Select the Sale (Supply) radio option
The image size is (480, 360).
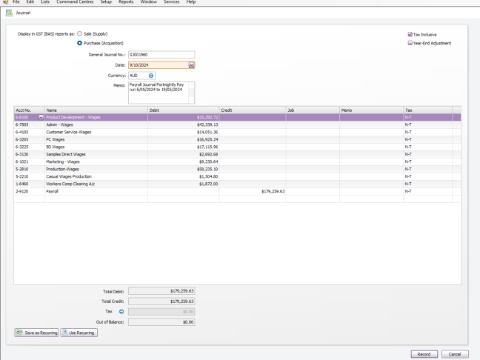[x=79, y=34]
